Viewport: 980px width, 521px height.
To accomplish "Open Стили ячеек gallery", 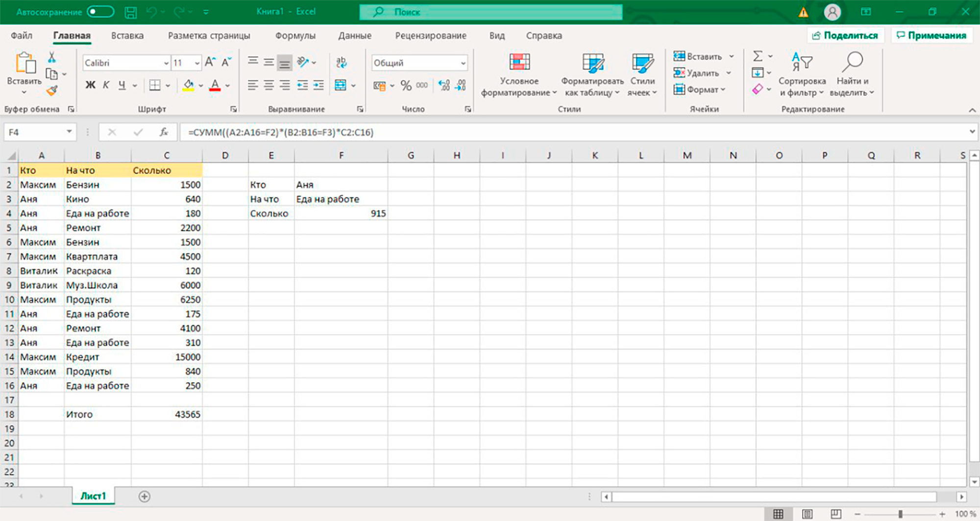I will (x=642, y=74).
